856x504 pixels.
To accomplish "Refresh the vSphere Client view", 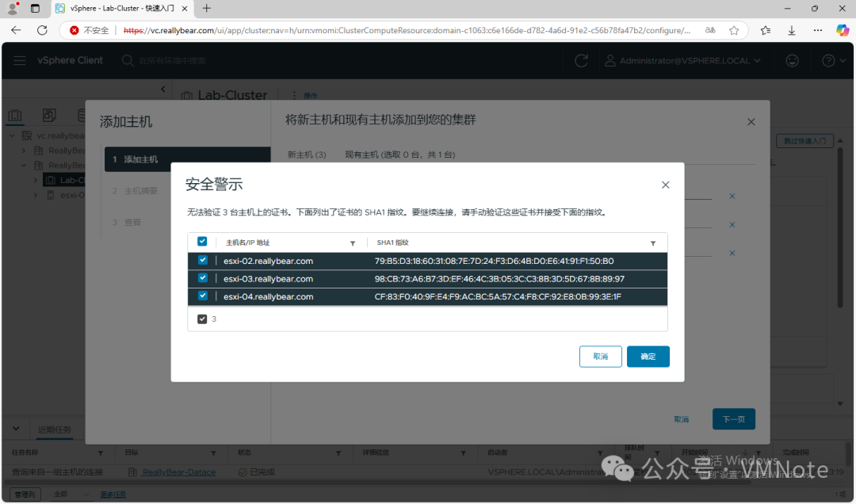I will click(x=582, y=60).
